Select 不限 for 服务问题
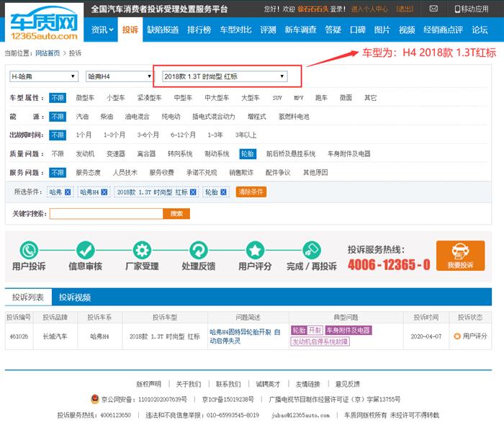 pos(58,173)
